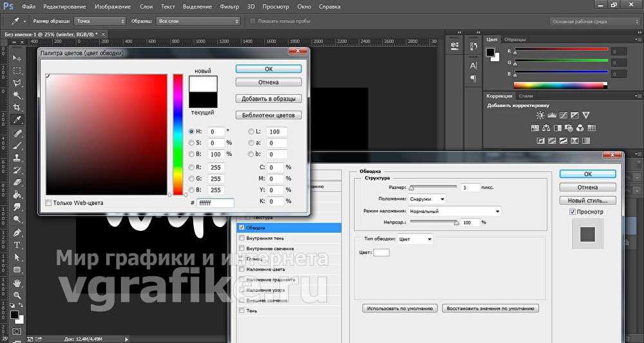
Task: Click the hex color input field
Action: pos(215,203)
